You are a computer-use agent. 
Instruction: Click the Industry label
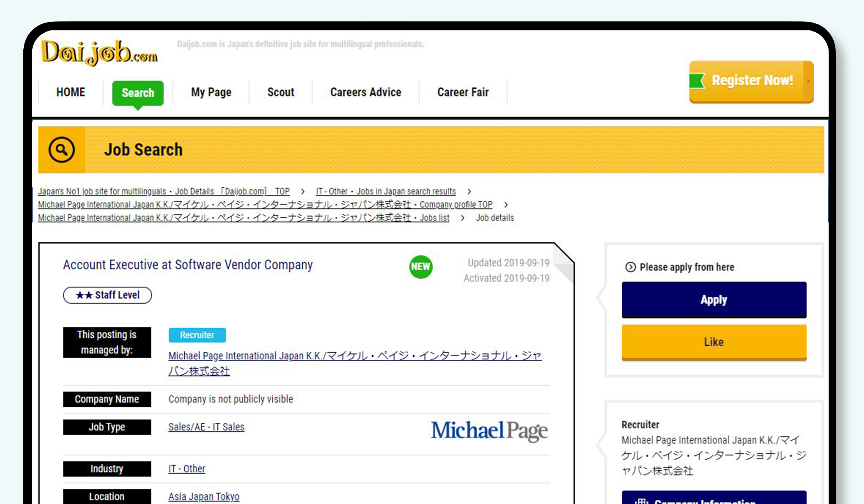coord(107,469)
